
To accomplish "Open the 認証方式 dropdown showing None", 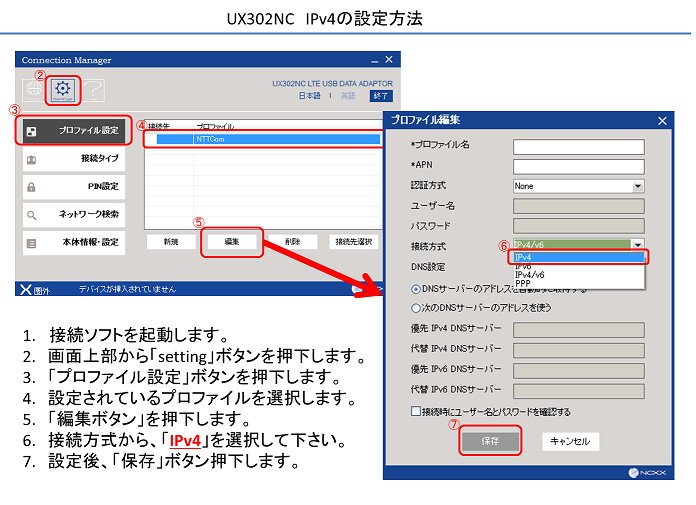I will (x=579, y=186).
